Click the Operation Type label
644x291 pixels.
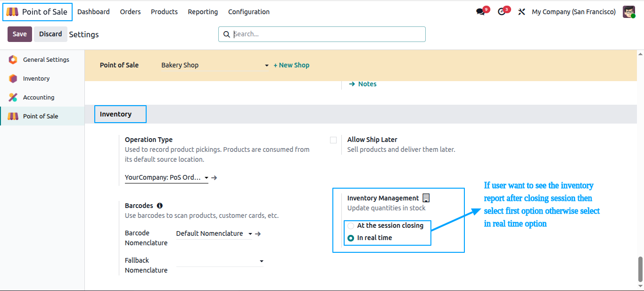(x=149, y=140)
